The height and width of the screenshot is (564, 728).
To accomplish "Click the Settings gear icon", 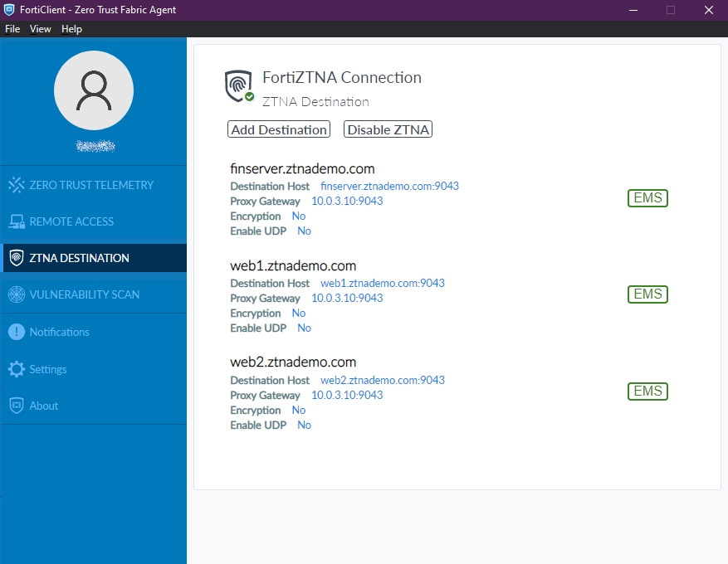I will pos(17,369).
